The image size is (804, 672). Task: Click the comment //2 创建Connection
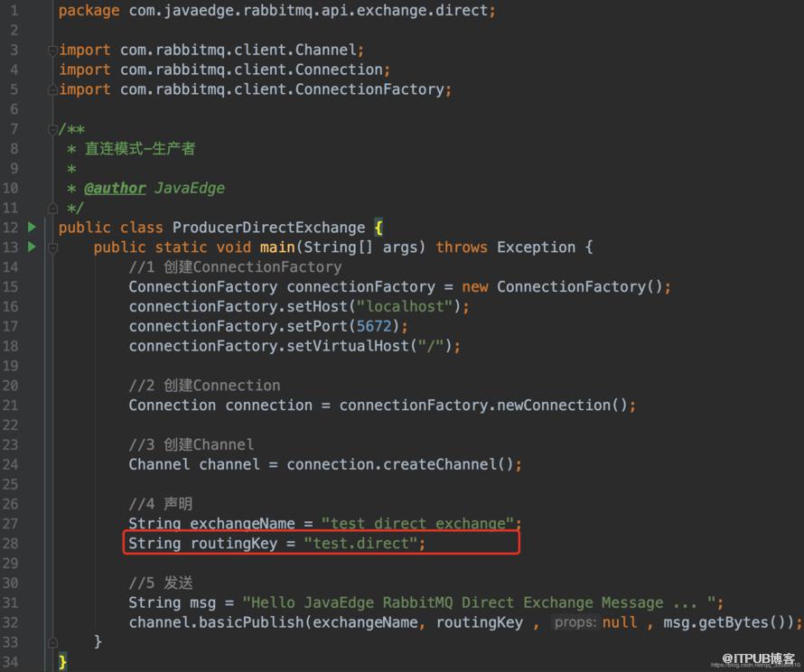coord(204,386)
